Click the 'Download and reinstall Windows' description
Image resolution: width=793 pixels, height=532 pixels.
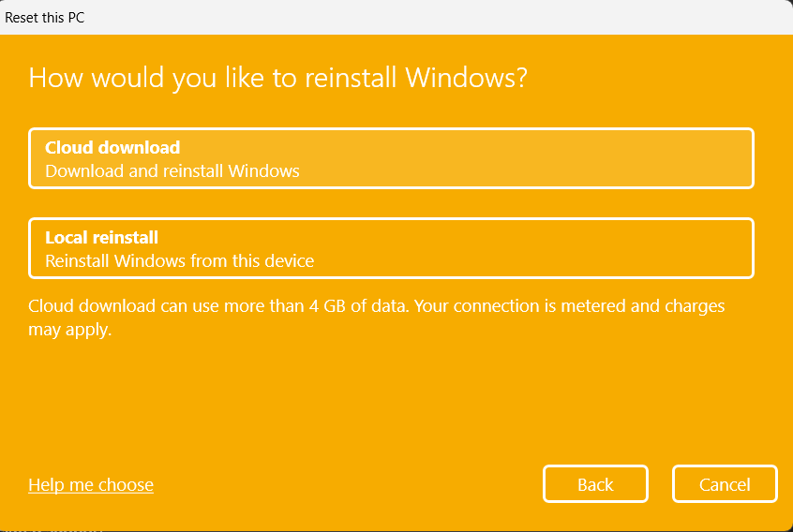click(172, 171)
